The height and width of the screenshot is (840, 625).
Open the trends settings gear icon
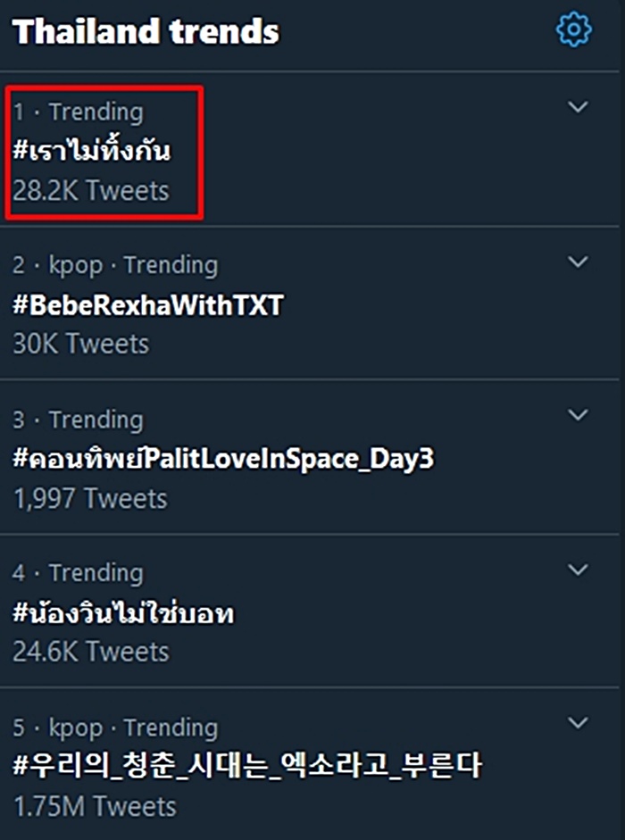[573, 31]
